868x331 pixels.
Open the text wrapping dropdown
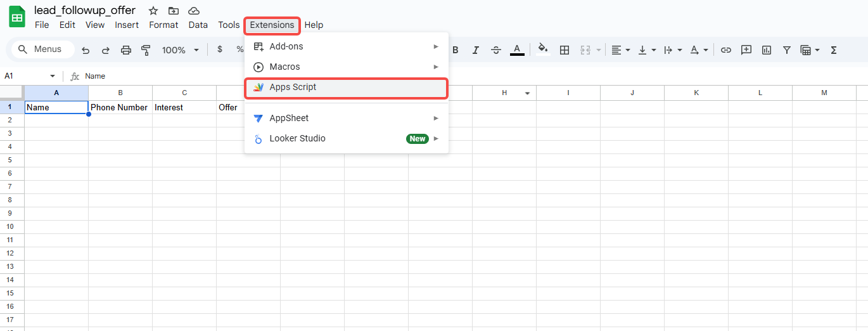click(673, 49)
